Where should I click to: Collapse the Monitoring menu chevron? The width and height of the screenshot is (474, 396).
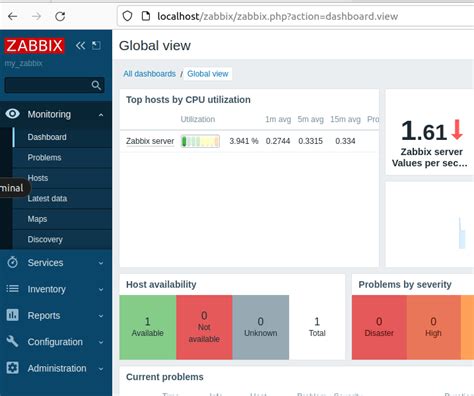point(101,115)
